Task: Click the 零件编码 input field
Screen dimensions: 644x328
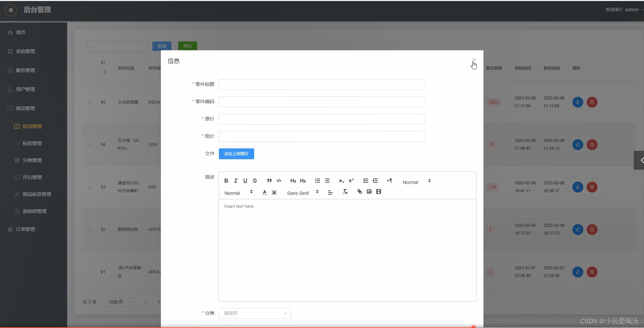Action: [x=322, y=102]
